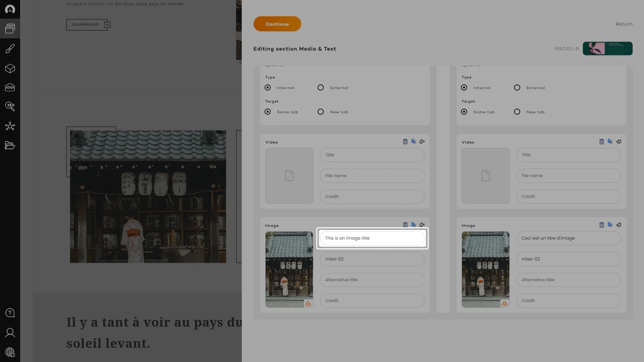Image resolution: width=644 pixels, height=362 pixels.
Task: Choose Same tab target in right column
Action: click(464, 112)
